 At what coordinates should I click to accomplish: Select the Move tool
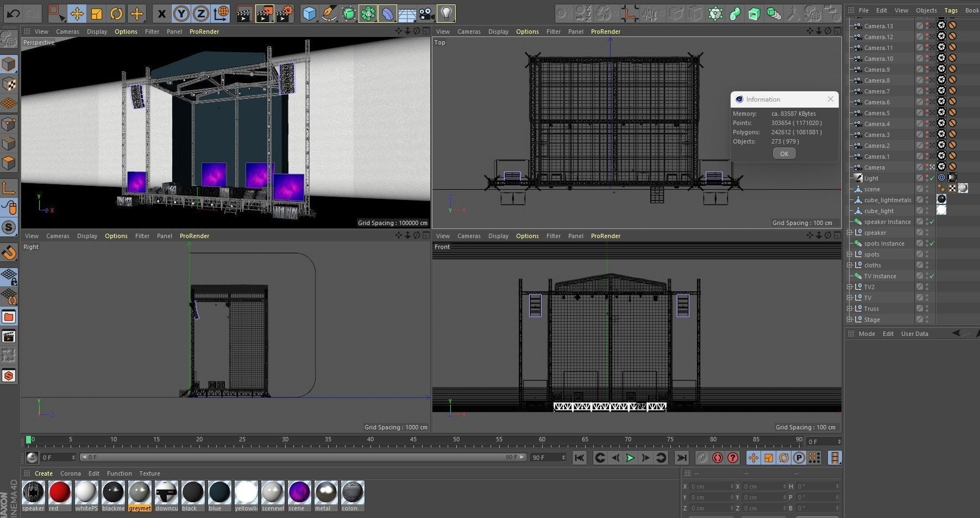77,14
